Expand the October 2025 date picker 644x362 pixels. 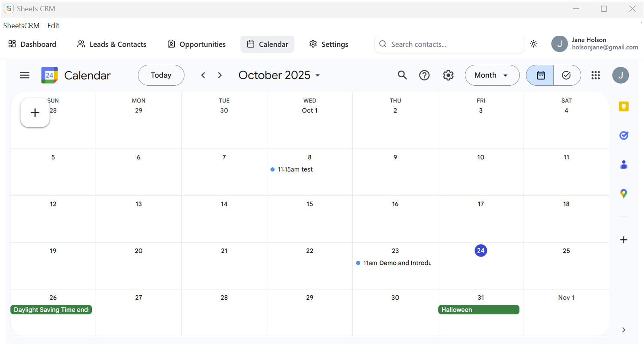pyautogui.click(x=279, y=75)
